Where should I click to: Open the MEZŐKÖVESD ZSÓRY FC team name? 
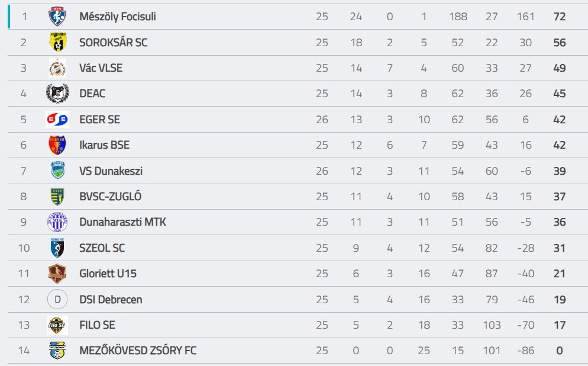click(x=138, y=350)
